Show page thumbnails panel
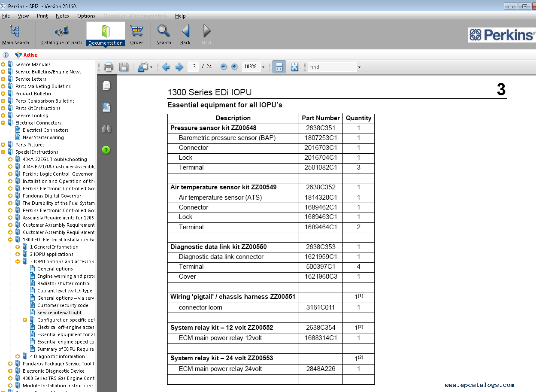 [x=106, y=85]
